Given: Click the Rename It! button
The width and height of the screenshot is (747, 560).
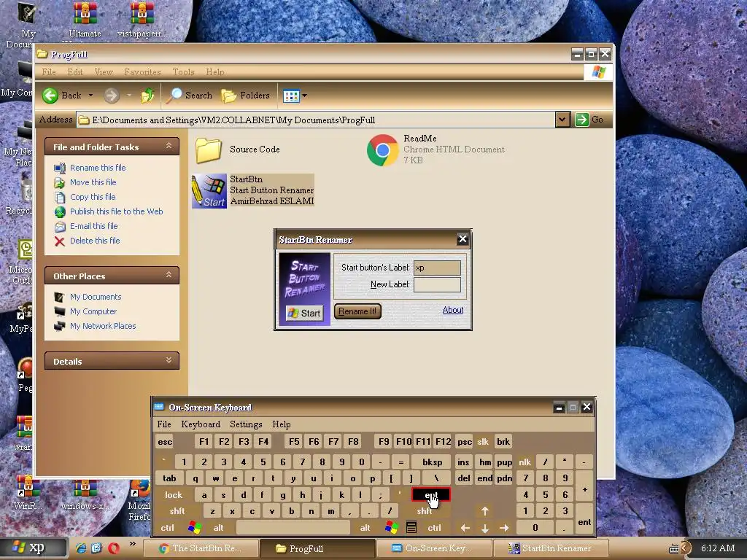Looking at the screenshot, I should 357,311.
